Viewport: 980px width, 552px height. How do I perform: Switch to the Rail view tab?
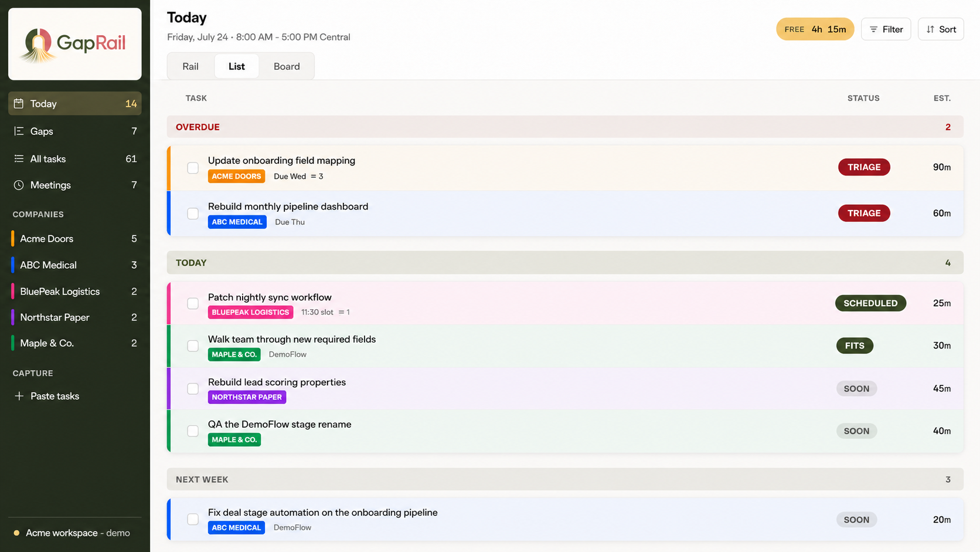[190, 66]
